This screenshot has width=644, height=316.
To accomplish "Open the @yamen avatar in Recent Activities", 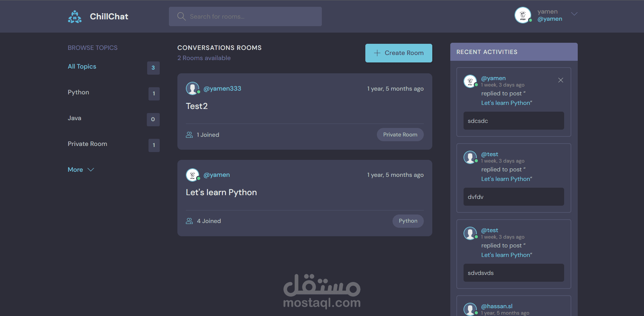I will click(x=470, y=81).
